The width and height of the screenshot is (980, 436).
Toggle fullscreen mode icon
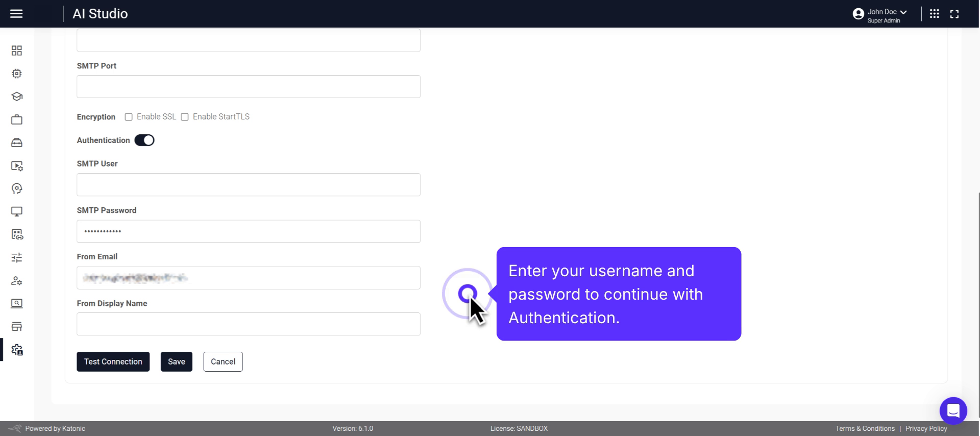tap(954, 14)
